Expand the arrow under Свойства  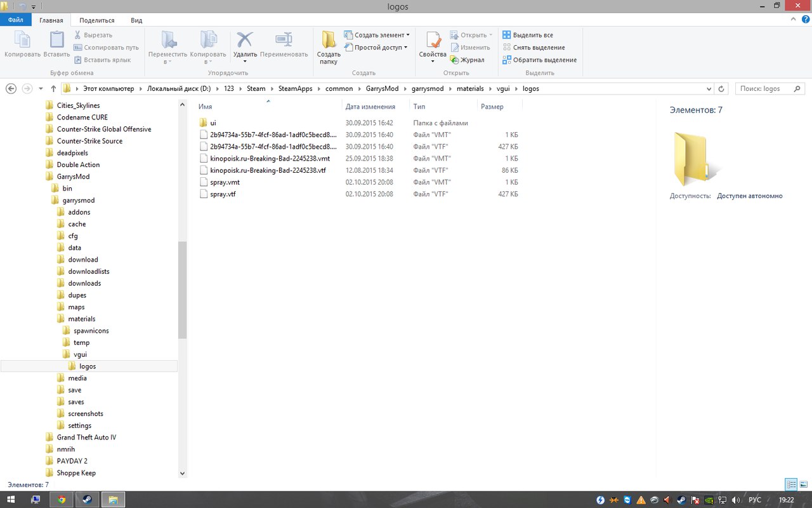pos(433,62)
